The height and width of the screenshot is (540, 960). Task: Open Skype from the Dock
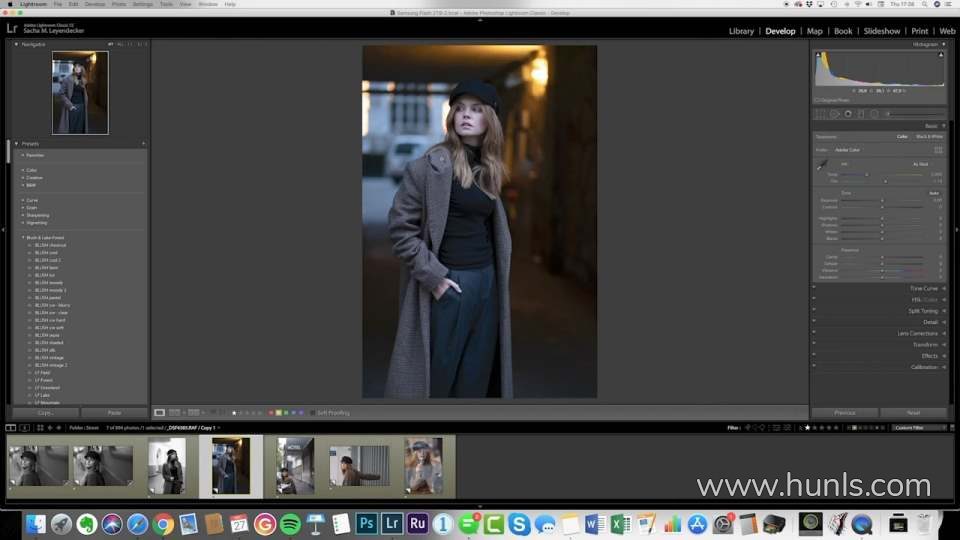[x=519, y=524]
